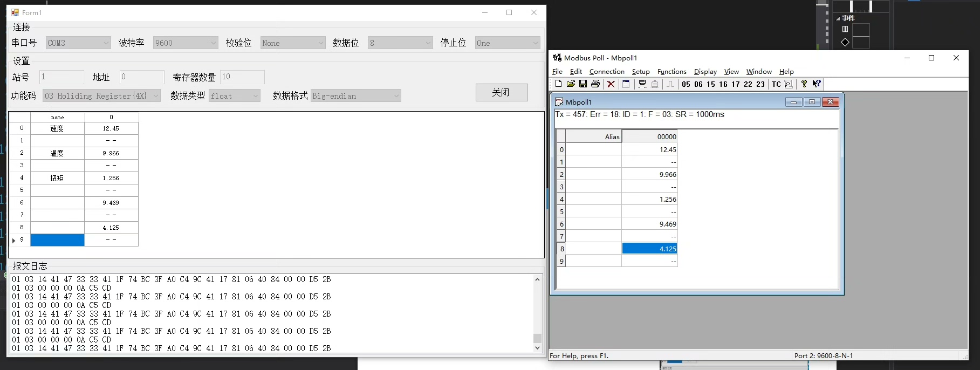Select the 扭矩 name cell in Form1 grid
Image resolution: width=980 pixels, height=370 pixels.
[57, 178]
